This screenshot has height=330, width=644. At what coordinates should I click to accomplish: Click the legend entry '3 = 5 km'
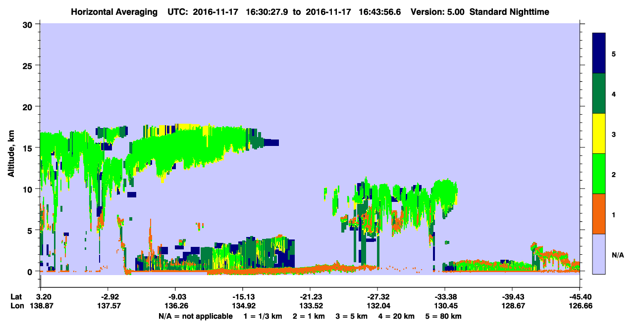[x=351, y=316]
